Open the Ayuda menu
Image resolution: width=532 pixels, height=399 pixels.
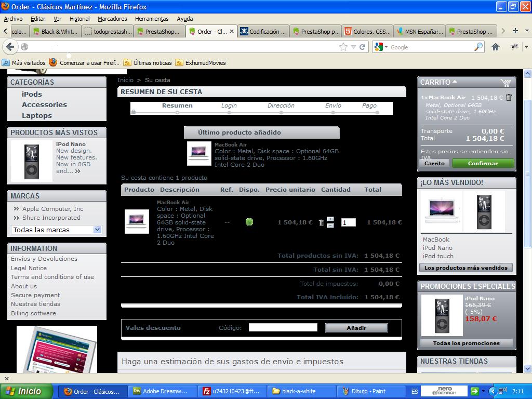tap(184, 19)
